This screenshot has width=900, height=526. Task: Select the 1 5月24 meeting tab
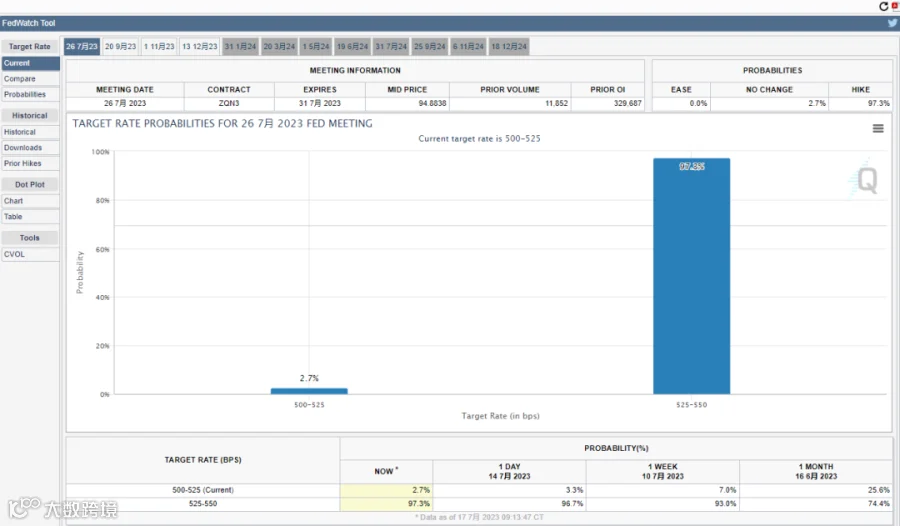[316, 47]
